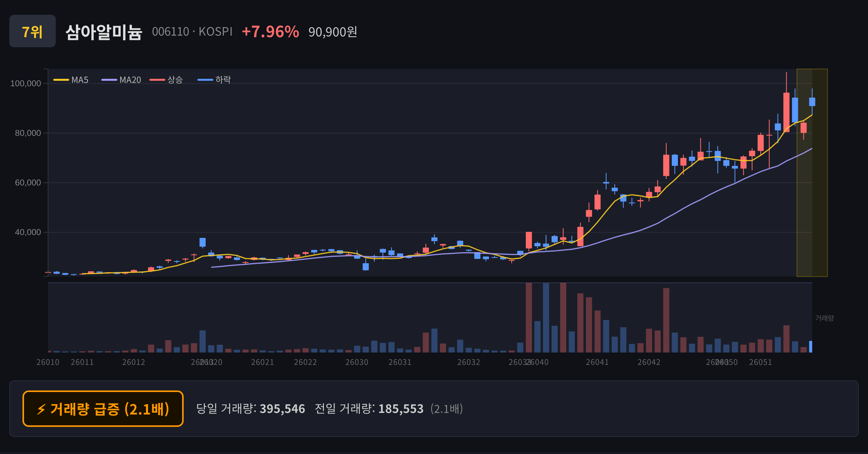Click the 거래량 급증 (2.1배) badge

pyautogui.click(x=103, y=409)
